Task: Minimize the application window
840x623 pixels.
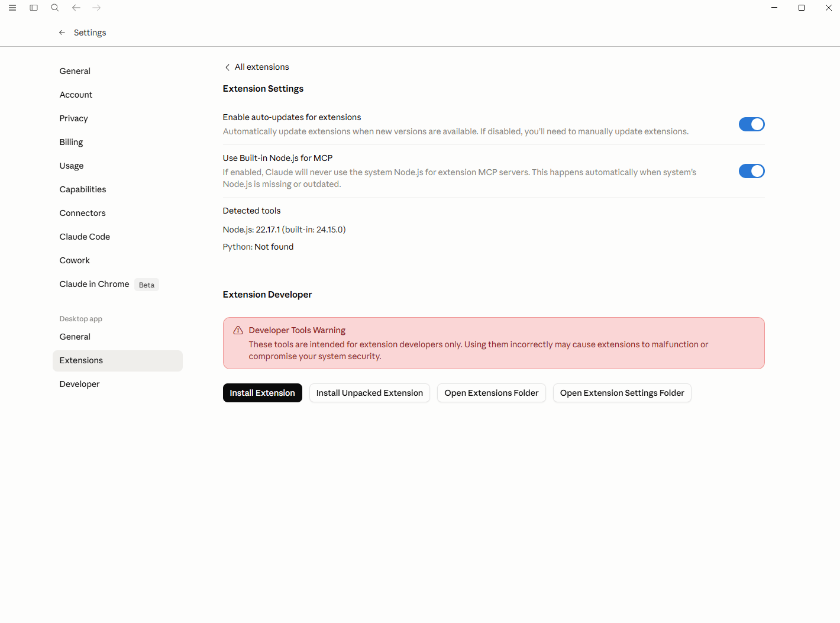Action: (774, 8)
